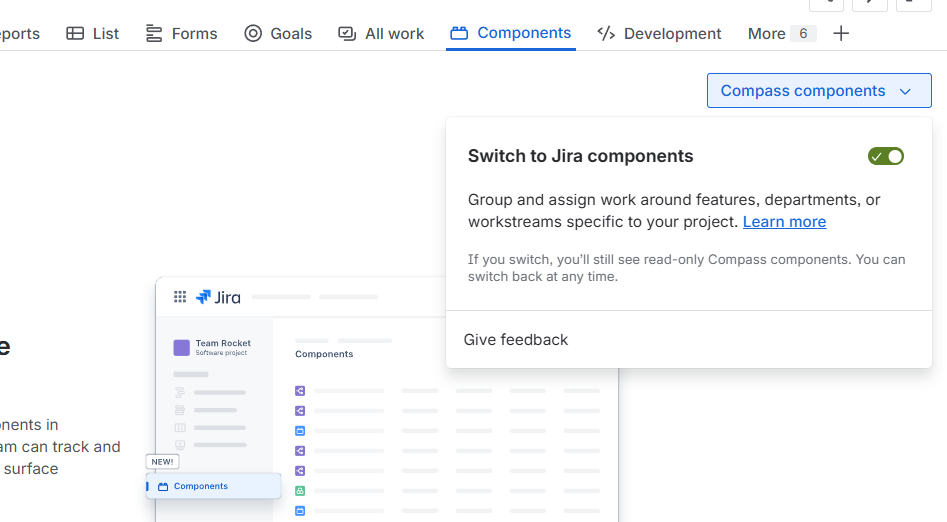Click the Jira logo in preview illustration
Viewport: 947px width, 522px height.
point(219,297)
